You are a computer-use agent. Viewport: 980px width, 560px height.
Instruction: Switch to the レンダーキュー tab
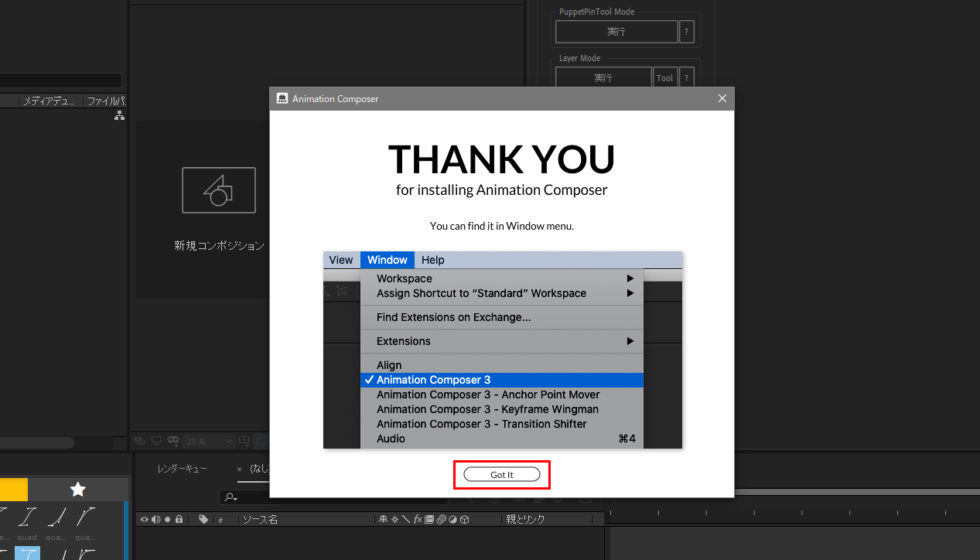tap(181, 468)
